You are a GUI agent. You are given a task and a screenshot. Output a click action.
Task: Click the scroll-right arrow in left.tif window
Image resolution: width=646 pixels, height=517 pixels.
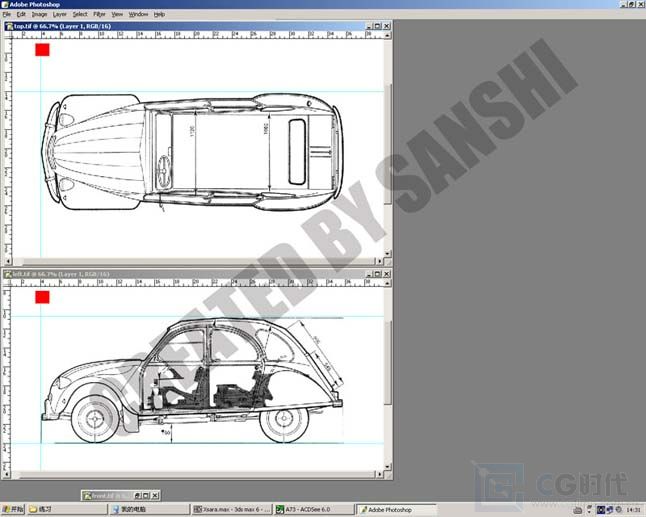click(x=379, y=475)
